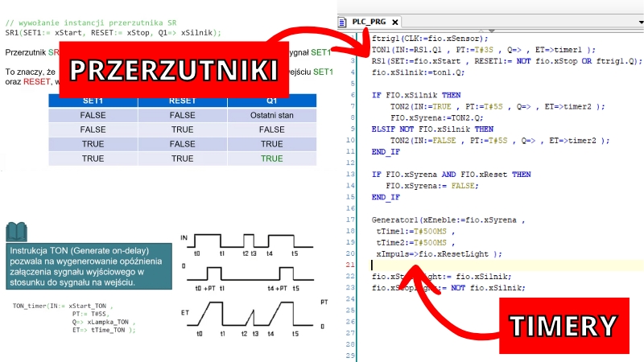
Task: Click line number 29 in the gutter
Action: pos(350,356)
